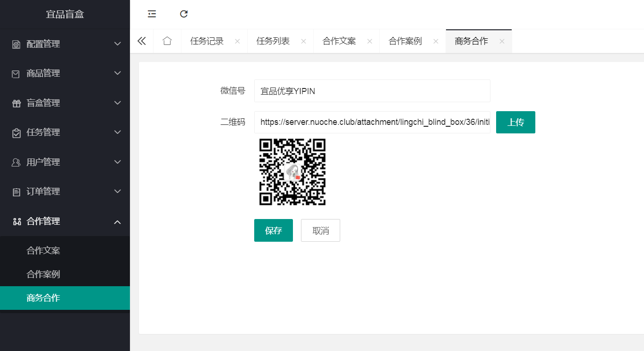The width and height of the screenshot is (644, 351).
Task: Click the 二维码 field label
Action: [x=233, y=122]
